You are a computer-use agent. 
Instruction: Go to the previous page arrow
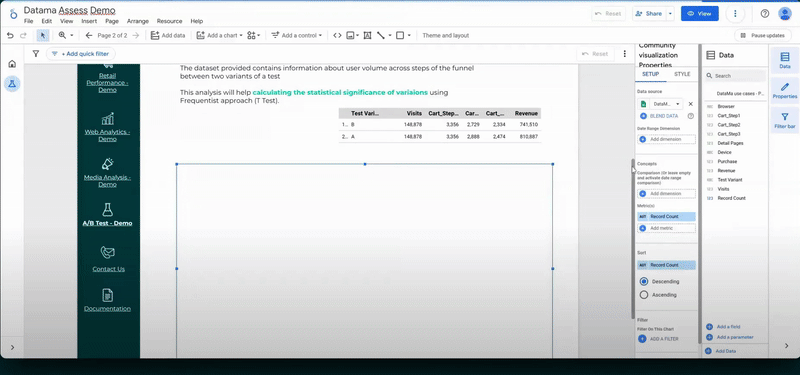89,36
